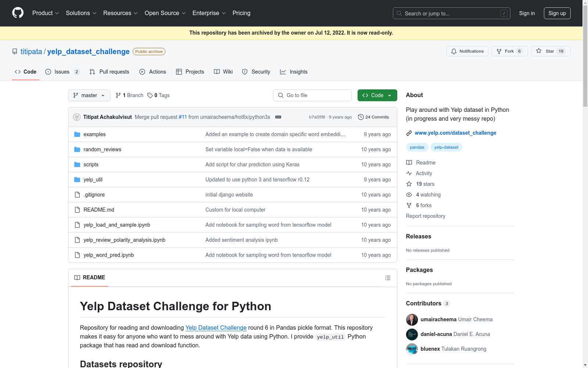Viewport: 588px width, 368px height.
Task: Click the bell icon in Notifications
Action: [x=454, y=51]
